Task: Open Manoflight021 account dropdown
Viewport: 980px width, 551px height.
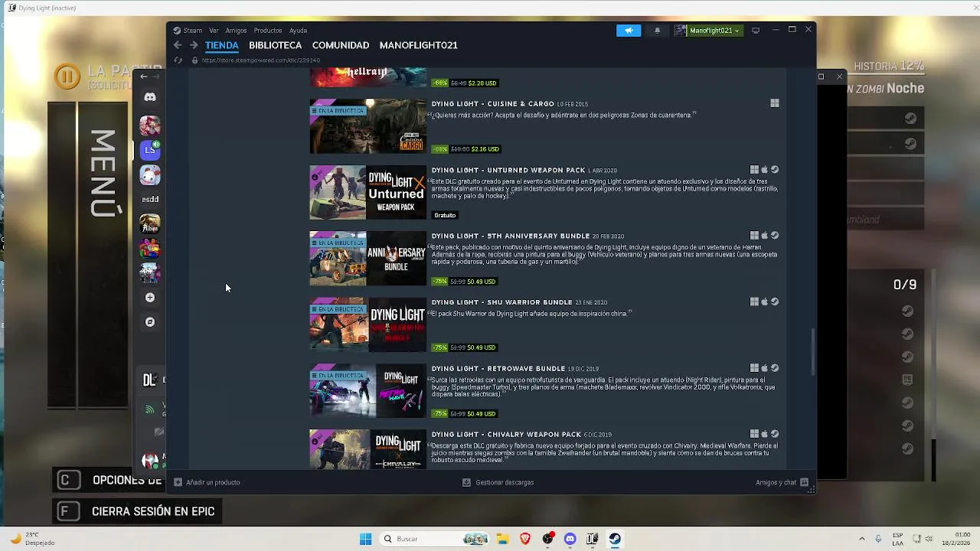Action: [708, 31]
